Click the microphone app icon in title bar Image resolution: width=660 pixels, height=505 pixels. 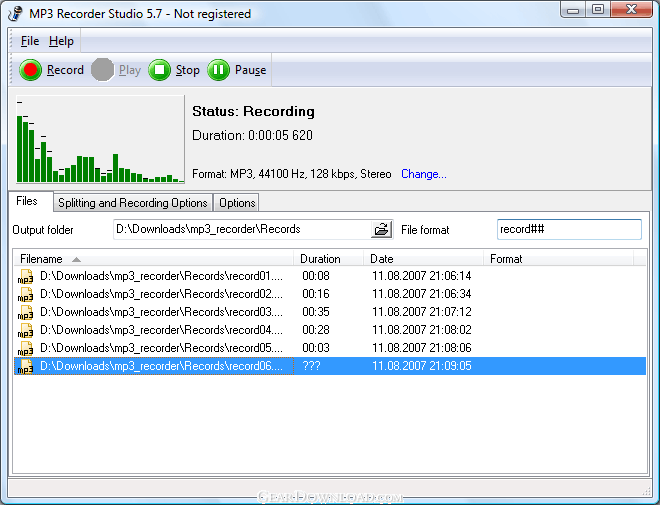click(15, 13)
